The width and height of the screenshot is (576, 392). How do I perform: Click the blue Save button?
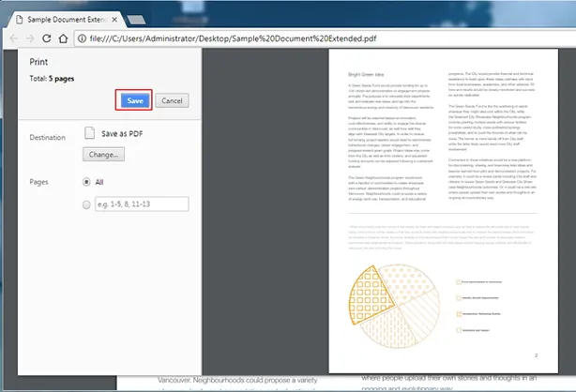[135, 100]
